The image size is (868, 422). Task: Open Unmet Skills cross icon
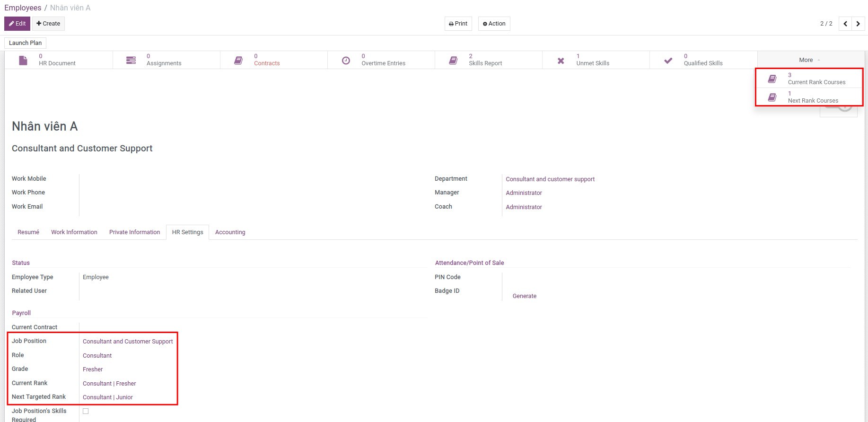tap(561, 61)
